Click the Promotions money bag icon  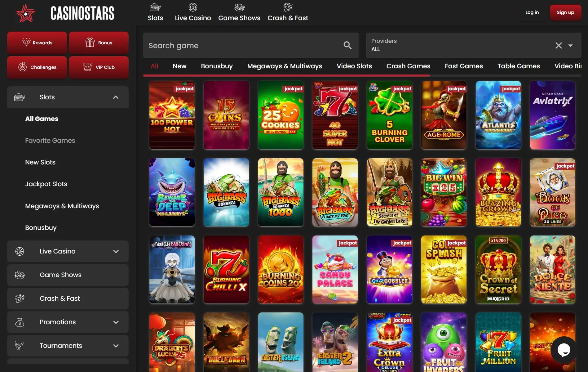point(20,322)
